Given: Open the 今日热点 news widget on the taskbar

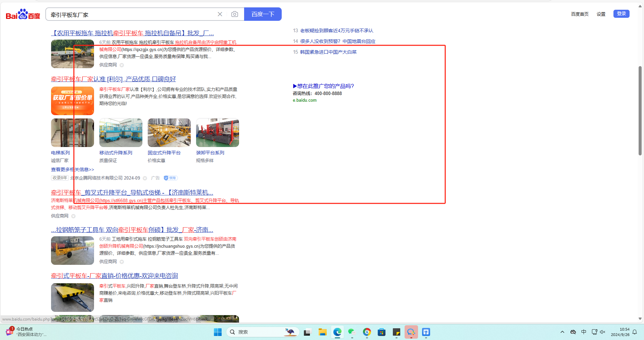Looking at the screenshot, I should [x=26, y=332].
